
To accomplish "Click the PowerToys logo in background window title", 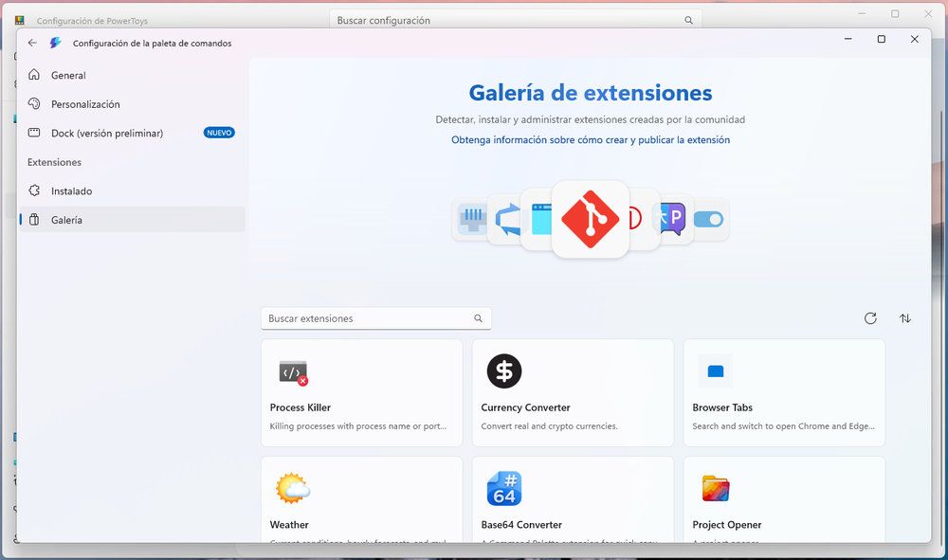I will tap(19, 20).
